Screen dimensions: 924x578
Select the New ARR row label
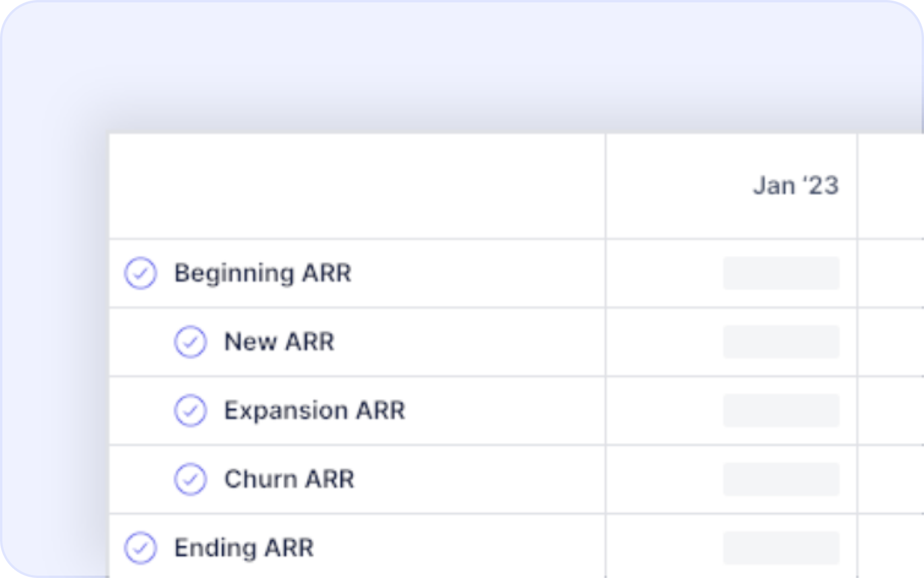tap(279, 342)
